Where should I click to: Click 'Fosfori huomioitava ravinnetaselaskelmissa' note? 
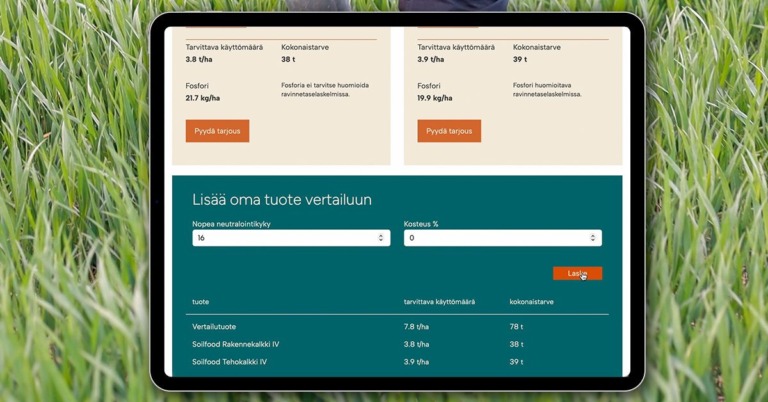(x=547, y=90)
